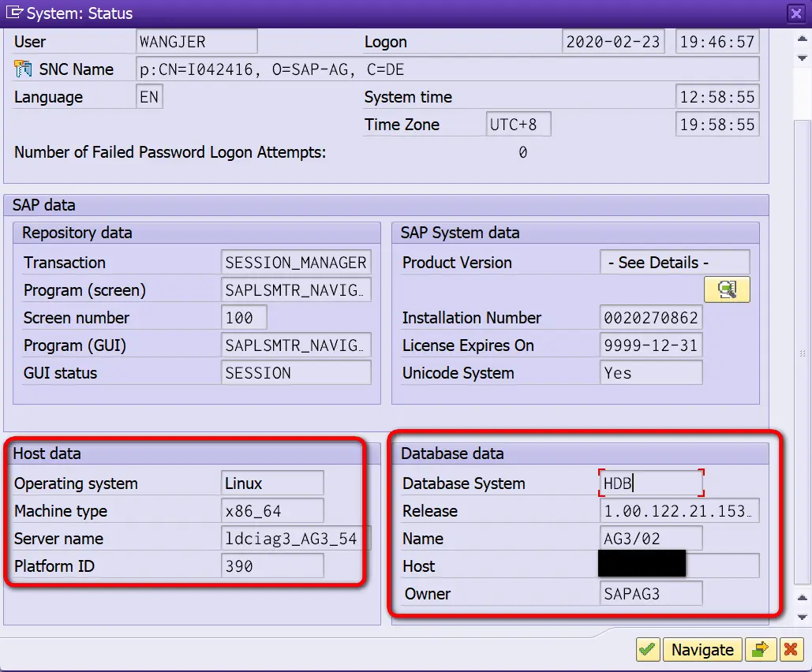Click the Repository data group header

[x=196, y=233]
